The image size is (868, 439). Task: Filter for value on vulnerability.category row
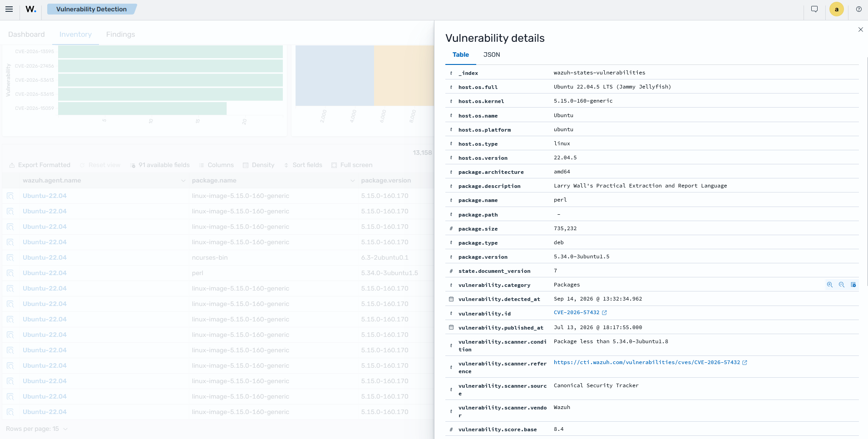click(830, 285)
